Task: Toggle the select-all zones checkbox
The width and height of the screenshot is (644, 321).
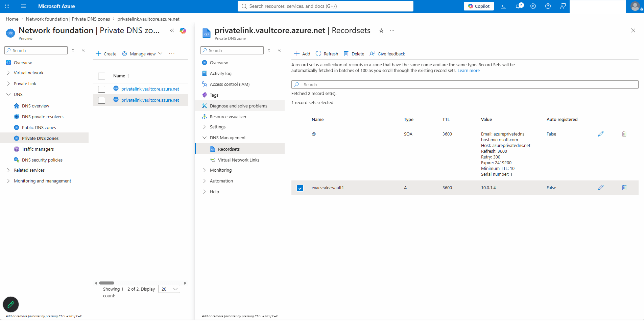Action: coord(101,76)
